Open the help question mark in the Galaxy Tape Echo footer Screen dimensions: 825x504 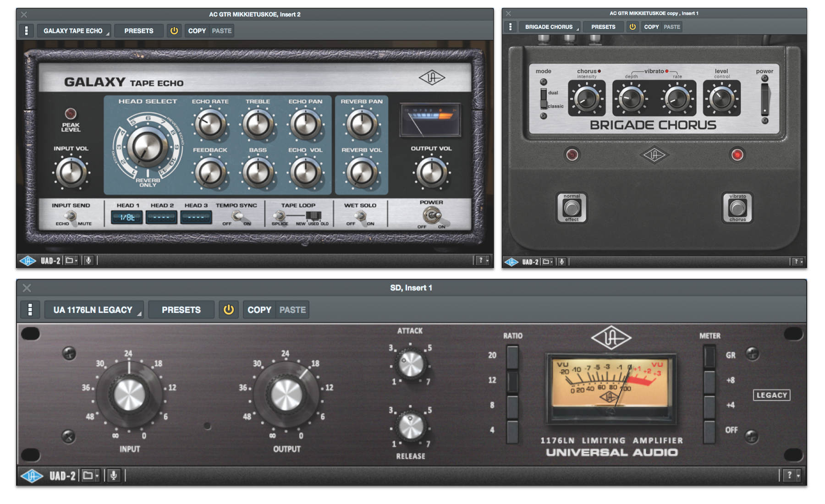point(483,260)
